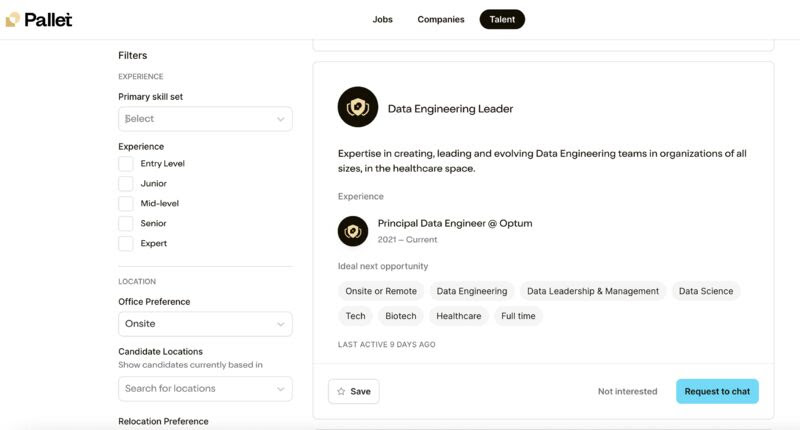The height and width of the screenshot is (430, 800).
Task: Tick the Expert experience checkbox
Action: click(x=126, y=243)
